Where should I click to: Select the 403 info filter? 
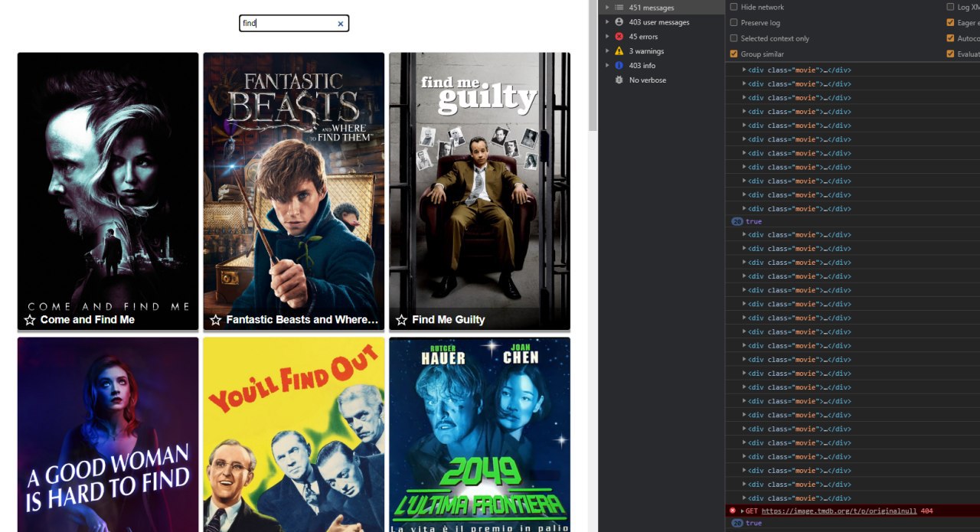tap(661, 66)
